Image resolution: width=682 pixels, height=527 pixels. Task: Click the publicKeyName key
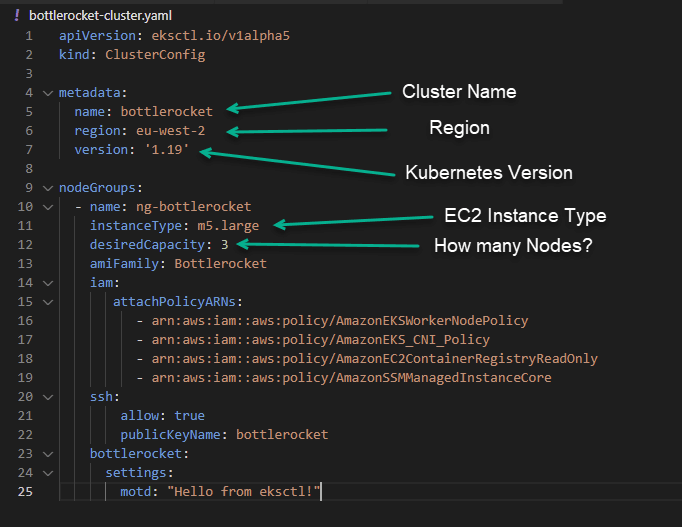(170, 435)
